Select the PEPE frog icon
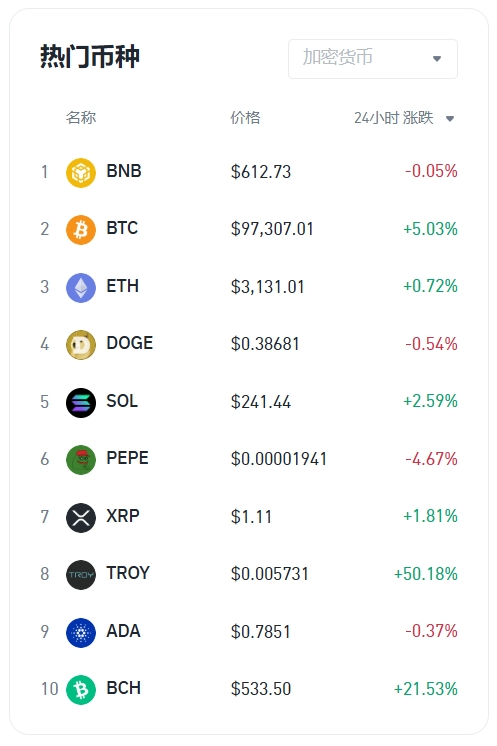Image resolution: width=497 pixels, height=746 pixels. click(81, 460)
